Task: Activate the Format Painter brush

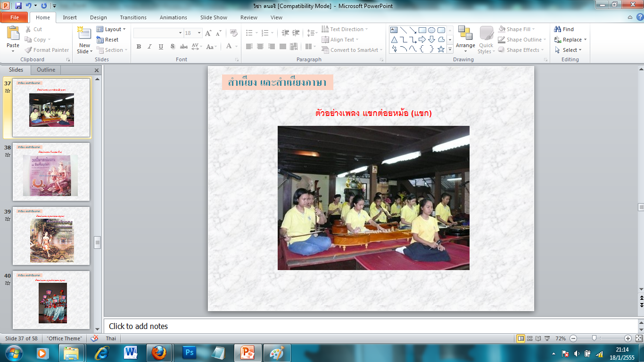Action: click(x=28, y=50)
